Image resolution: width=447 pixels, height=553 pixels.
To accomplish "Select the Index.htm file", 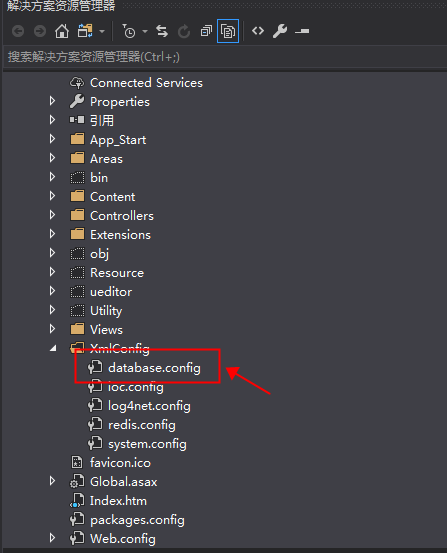I will pyautogui.click(x=118, y=501).
